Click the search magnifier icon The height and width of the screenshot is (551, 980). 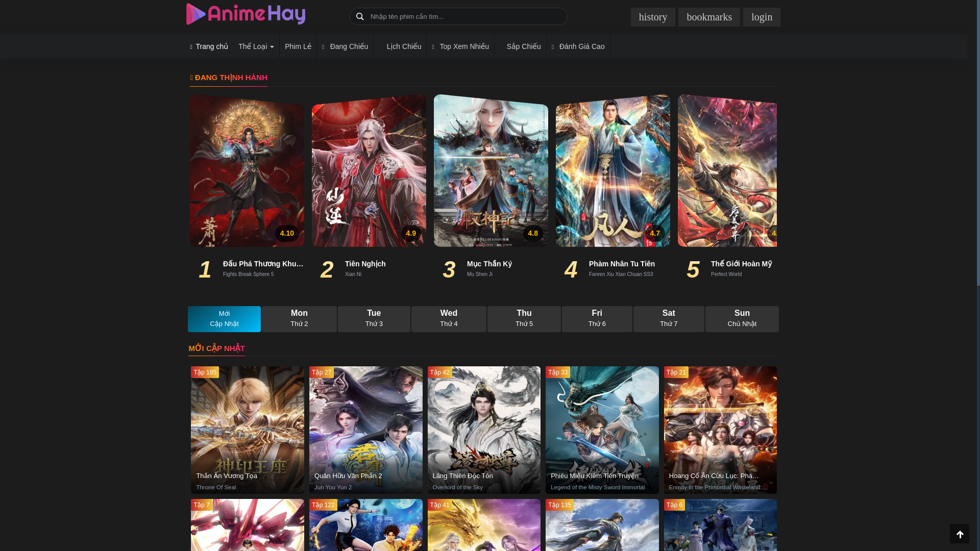tap(360, 16)
